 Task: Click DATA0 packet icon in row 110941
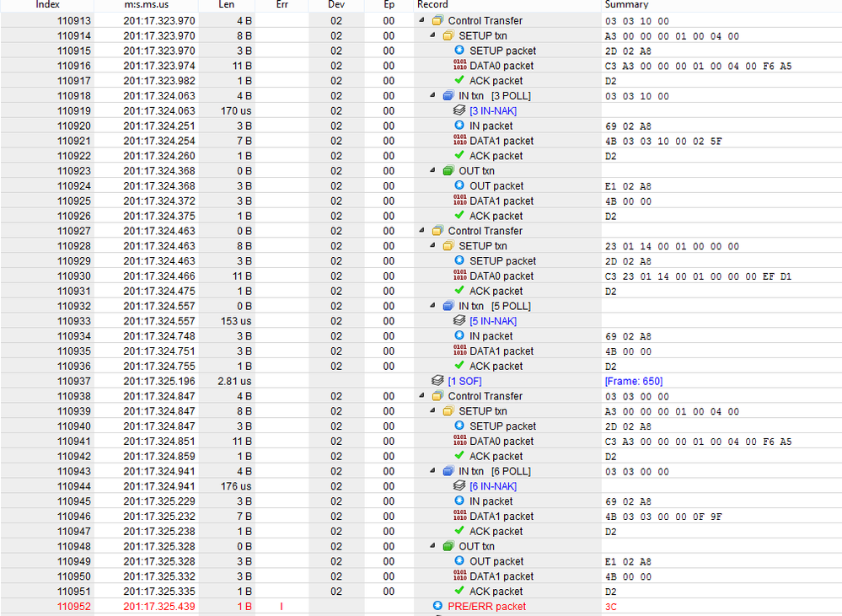[x=459, y=441]
